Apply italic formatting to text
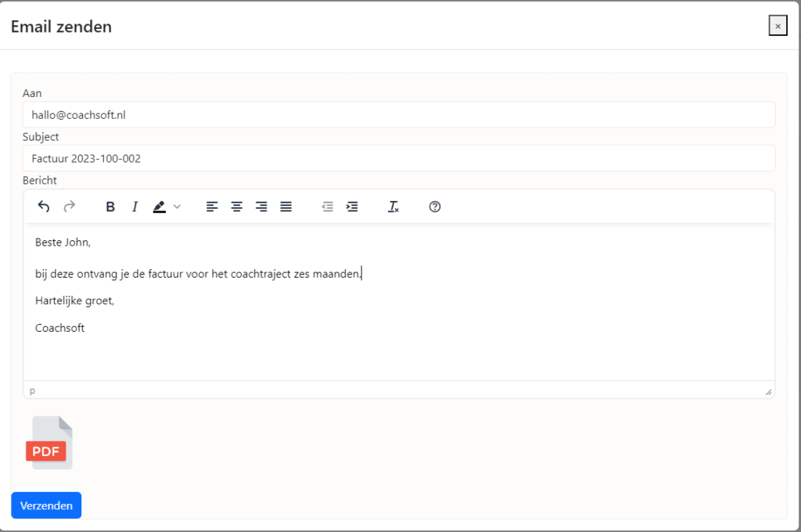 (x=135, y=207)
